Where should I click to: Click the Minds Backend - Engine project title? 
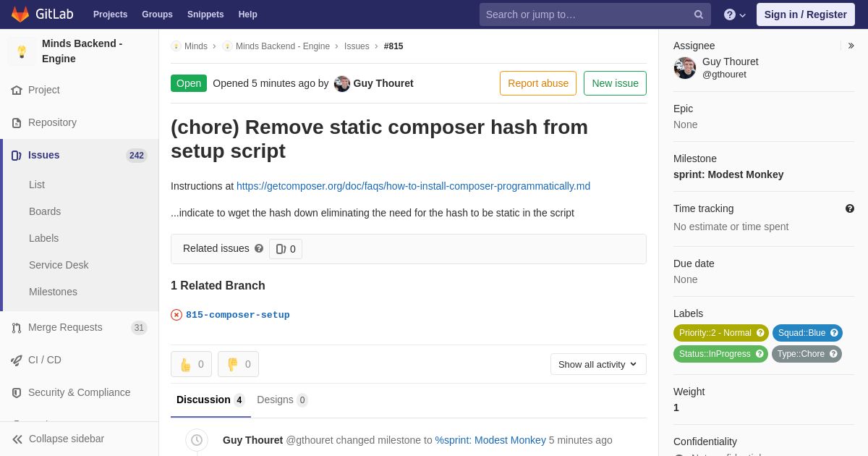pos(82,51)
